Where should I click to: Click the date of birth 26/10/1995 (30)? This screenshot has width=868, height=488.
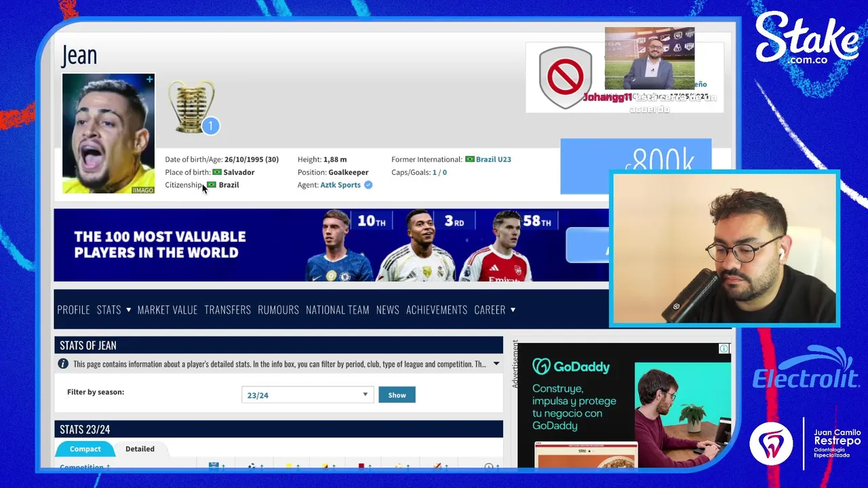tap(252, 159)
